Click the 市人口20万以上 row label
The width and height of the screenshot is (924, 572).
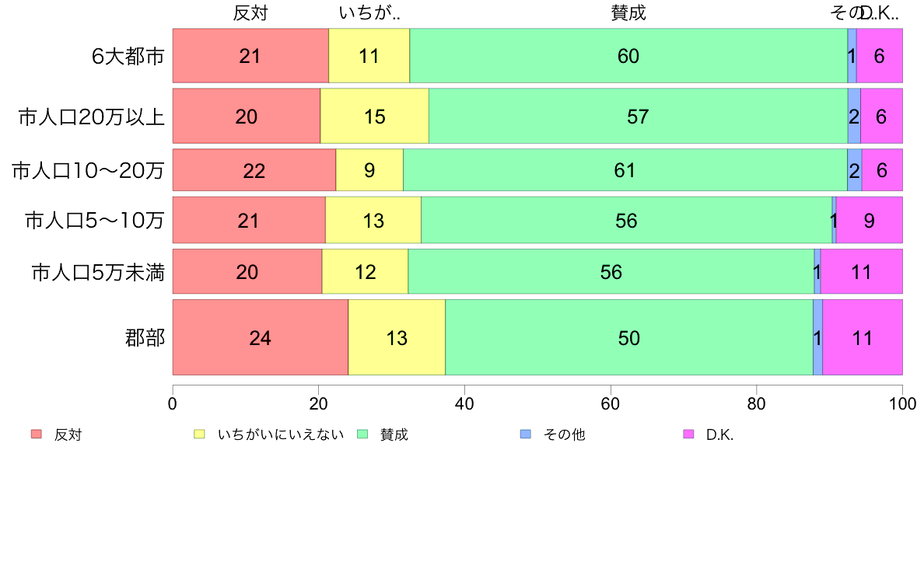91,117
